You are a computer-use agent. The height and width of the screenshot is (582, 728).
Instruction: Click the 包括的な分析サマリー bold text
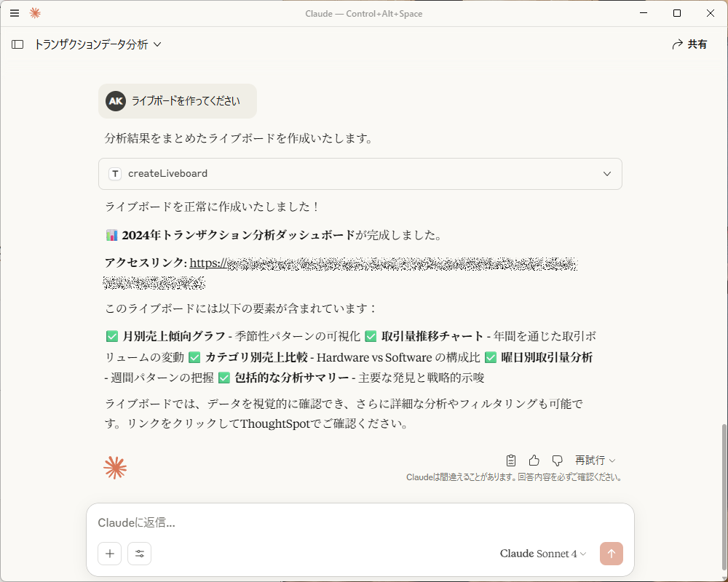(x=292, y=378)
